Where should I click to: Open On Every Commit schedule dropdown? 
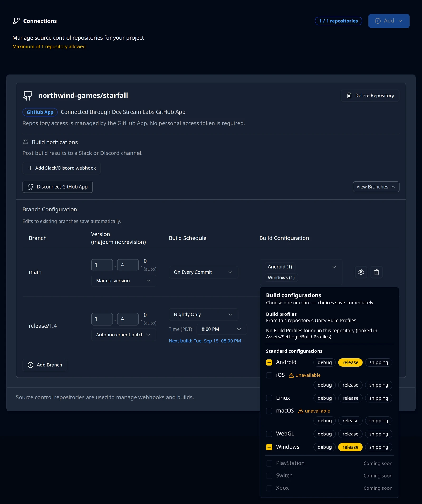[203, 272]
